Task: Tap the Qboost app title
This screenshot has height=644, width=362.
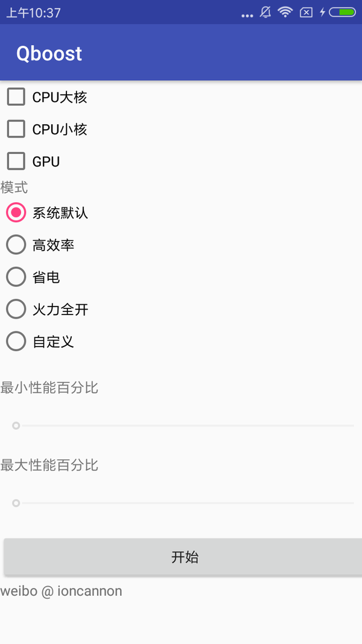Action: point(49,54)
